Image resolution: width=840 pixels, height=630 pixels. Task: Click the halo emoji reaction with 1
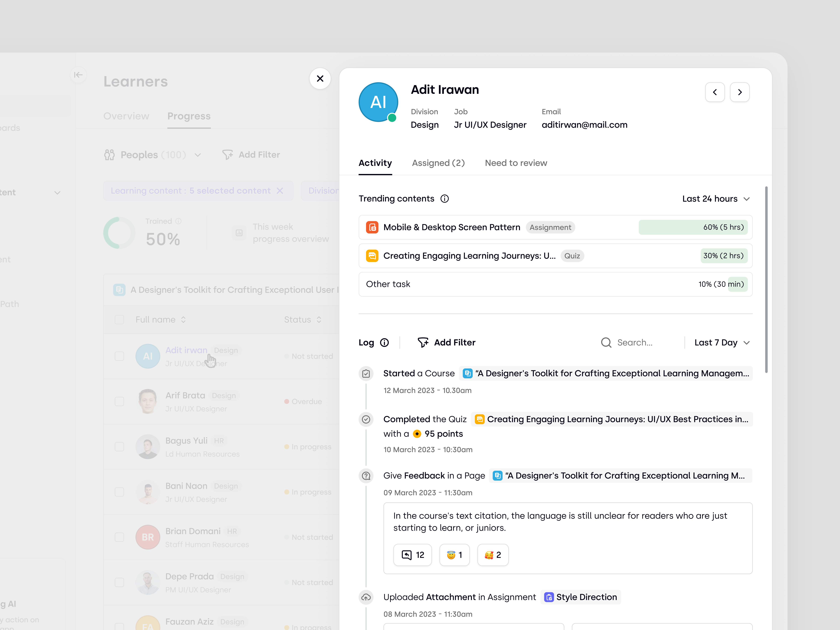[x=454, y=555]
